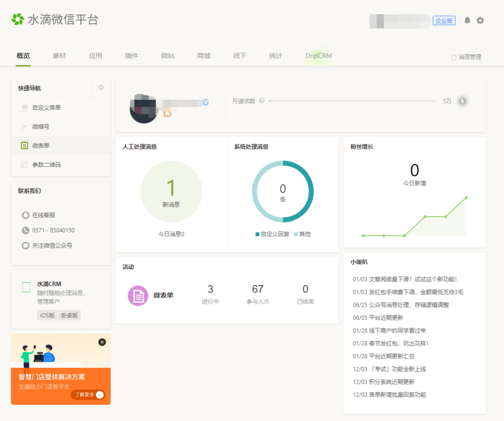The width and height of the screenshot is (504, 421).
Task: Click the orange home icon under account name
Action: (167, 113)
